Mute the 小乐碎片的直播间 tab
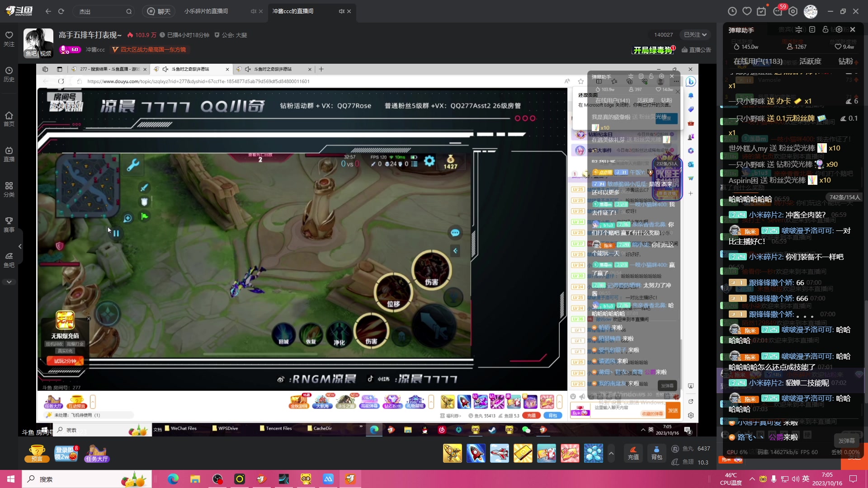Screen dimensions: 868x488 [253, 11]
